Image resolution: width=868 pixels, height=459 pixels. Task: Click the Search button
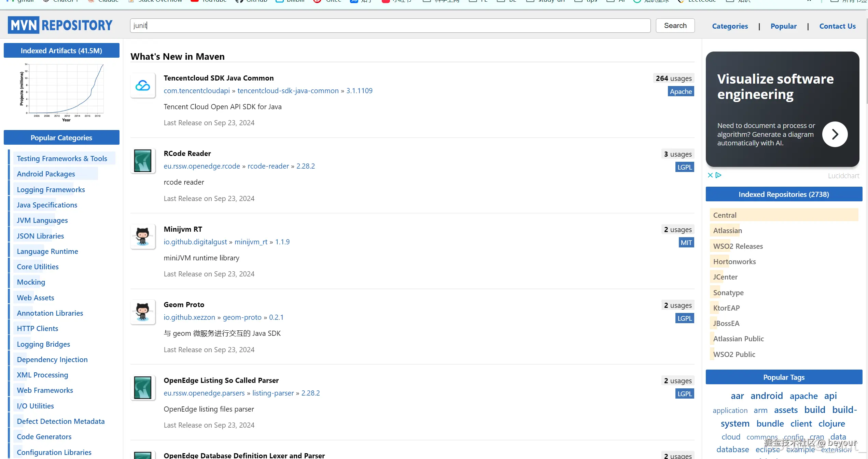pyautogui.click(x=675, y=26)
